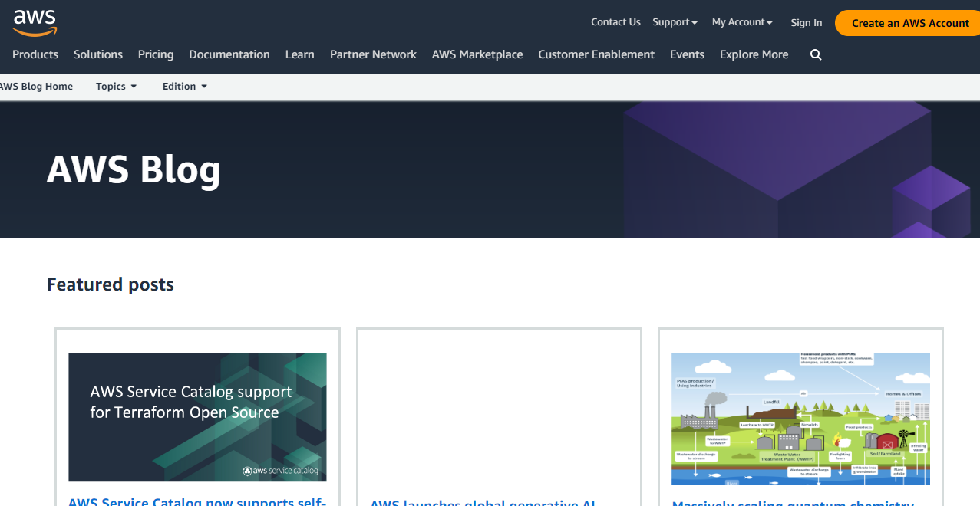Open the AWS Service Catalog Terraform thumbnail

click(x=197, y=417)
